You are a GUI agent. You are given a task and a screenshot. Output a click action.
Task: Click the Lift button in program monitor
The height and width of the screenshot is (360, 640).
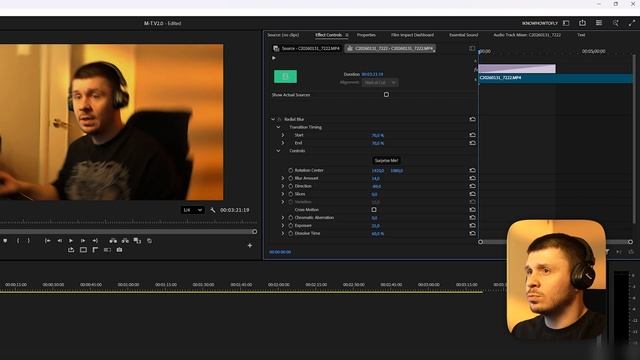[113, 241]
